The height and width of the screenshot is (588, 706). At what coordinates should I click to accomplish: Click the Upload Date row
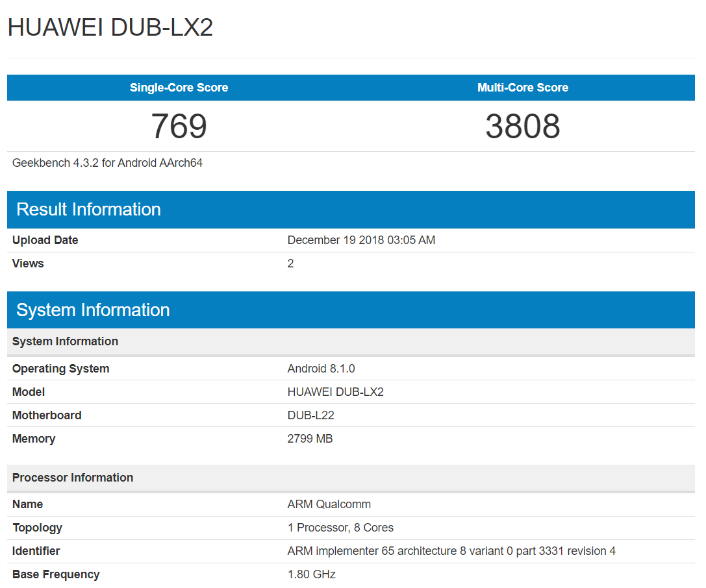tap(45, 240)
